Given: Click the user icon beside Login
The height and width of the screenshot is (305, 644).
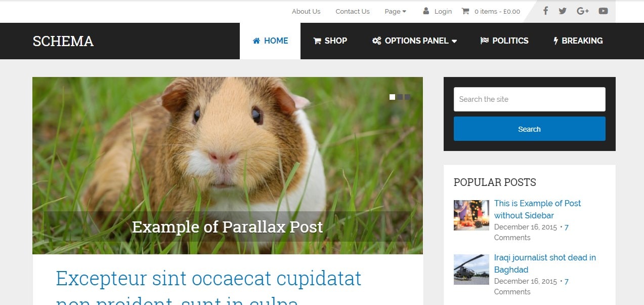Looking at the screenshot, I should coord(426,11).
